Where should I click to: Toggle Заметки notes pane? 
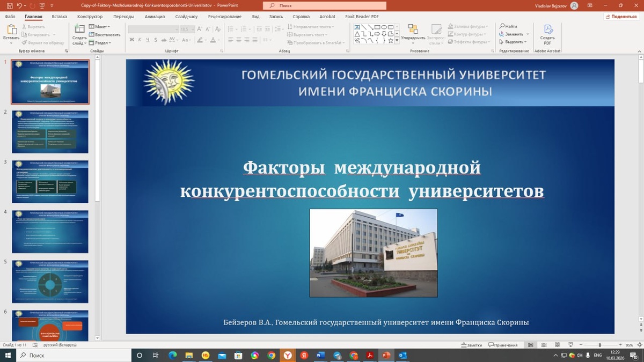pos(471,345)
